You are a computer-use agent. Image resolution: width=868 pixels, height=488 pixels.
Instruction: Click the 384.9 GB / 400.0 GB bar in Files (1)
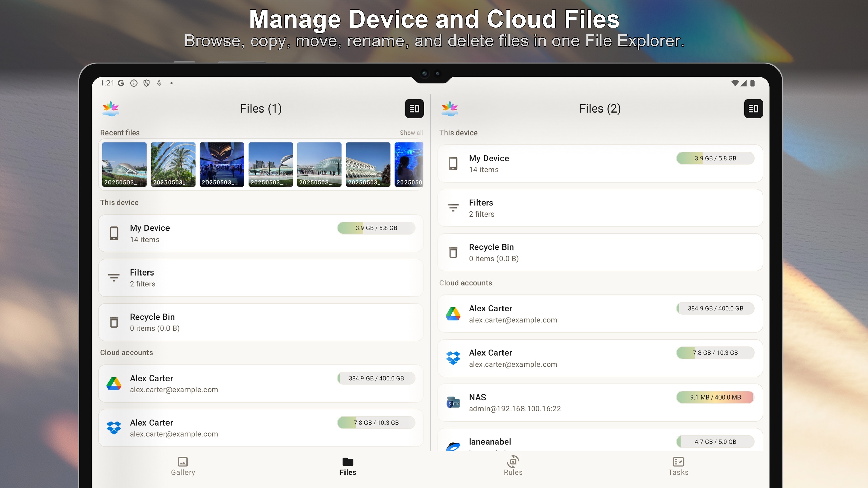point(376,378)
